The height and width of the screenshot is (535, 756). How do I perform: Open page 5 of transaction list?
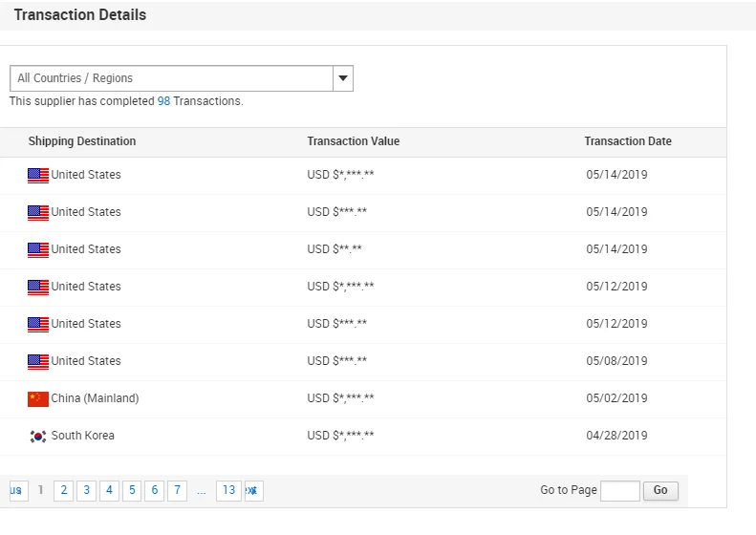tap(132, 490)
